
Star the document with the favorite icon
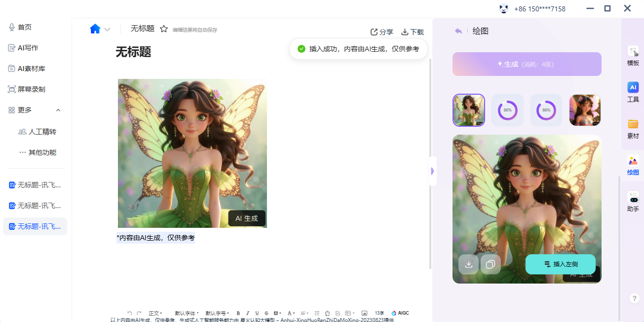(x=164, y=29)
